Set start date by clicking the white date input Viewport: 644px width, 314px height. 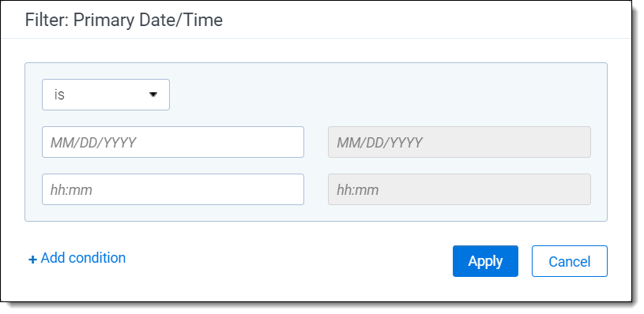(173, 142)
